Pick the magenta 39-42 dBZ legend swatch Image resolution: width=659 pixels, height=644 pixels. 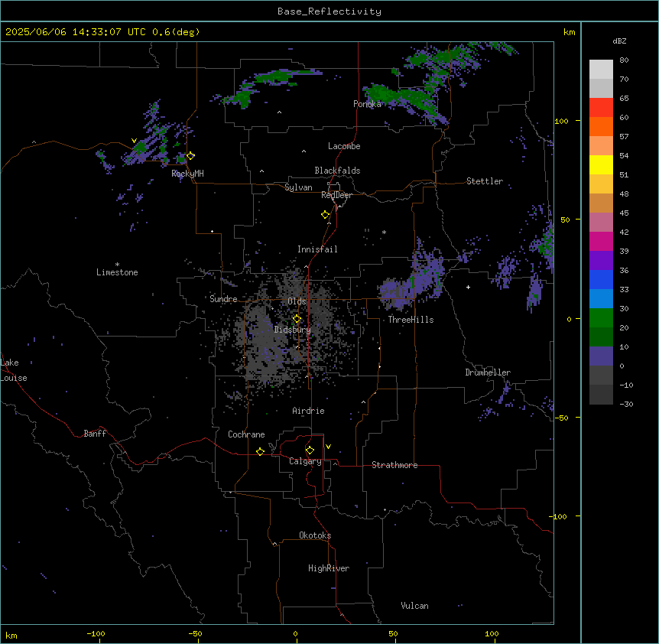[601, 241]
